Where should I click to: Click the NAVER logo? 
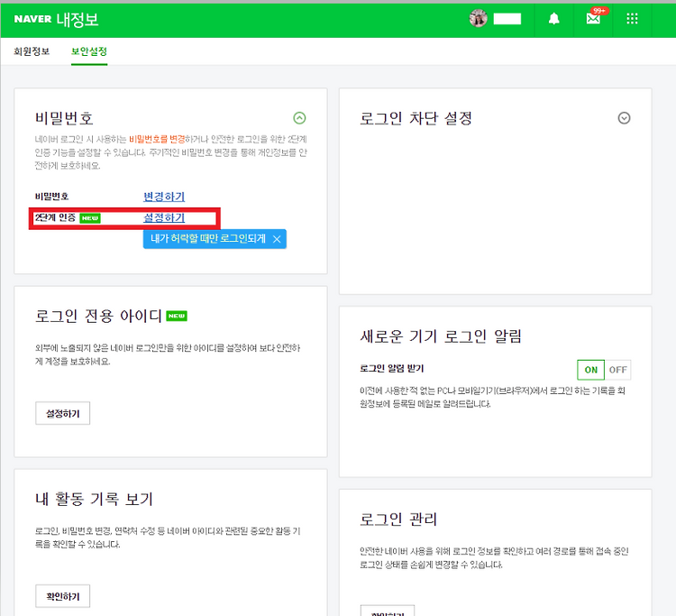click(32, 19)
